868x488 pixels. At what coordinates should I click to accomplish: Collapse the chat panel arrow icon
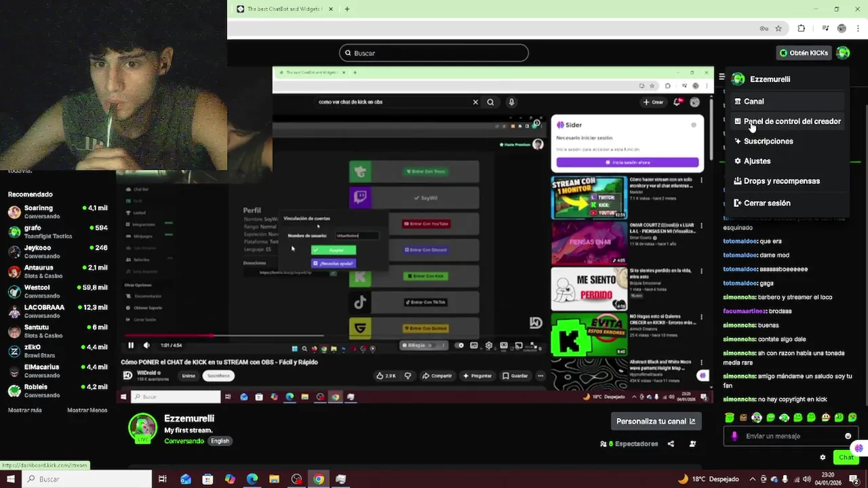coord(722,77)
